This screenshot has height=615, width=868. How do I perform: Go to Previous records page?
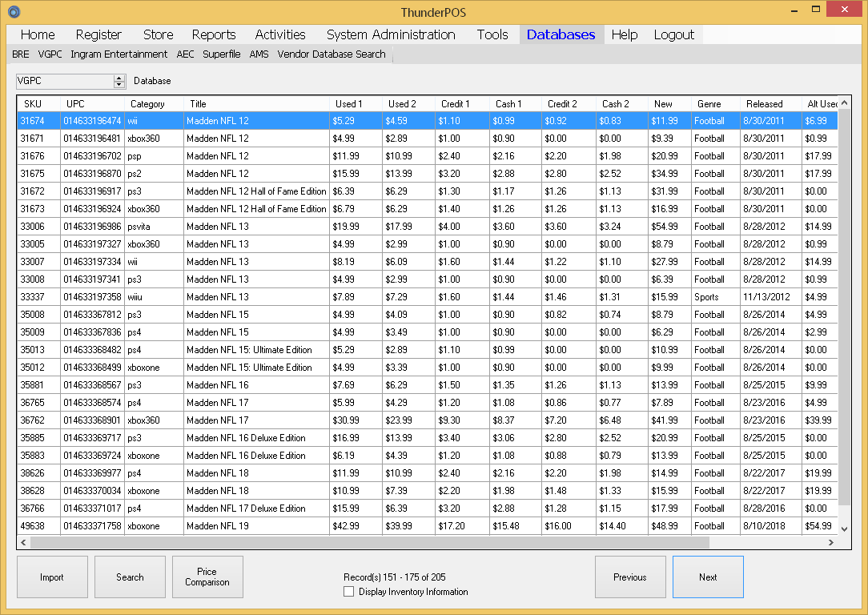pyautogui.click(x=630, y=577)
